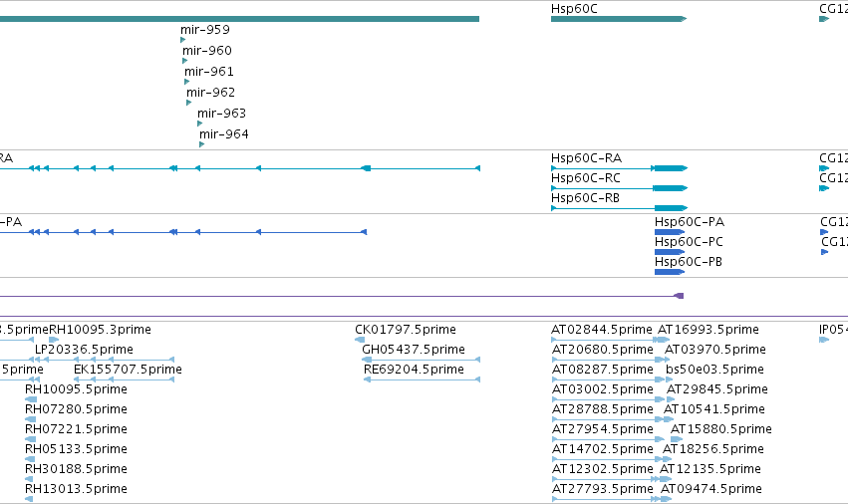Select the AT18256.5prime EST label
Viewport: 848px width, 504px height.
coord(713,449)
